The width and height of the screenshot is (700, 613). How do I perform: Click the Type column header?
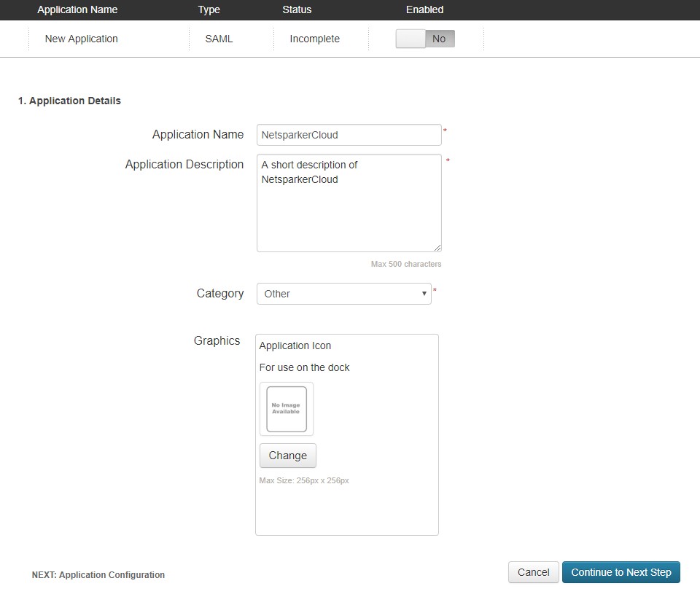pos(209,9)
